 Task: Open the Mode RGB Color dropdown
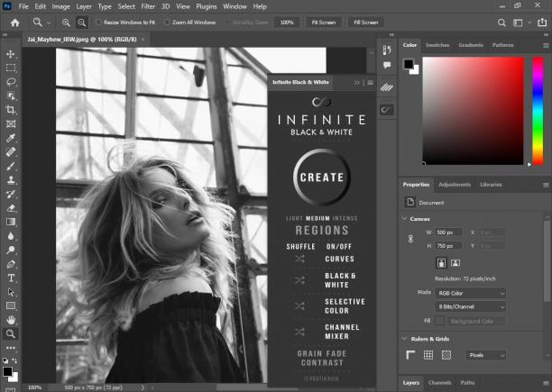(471, 293)
